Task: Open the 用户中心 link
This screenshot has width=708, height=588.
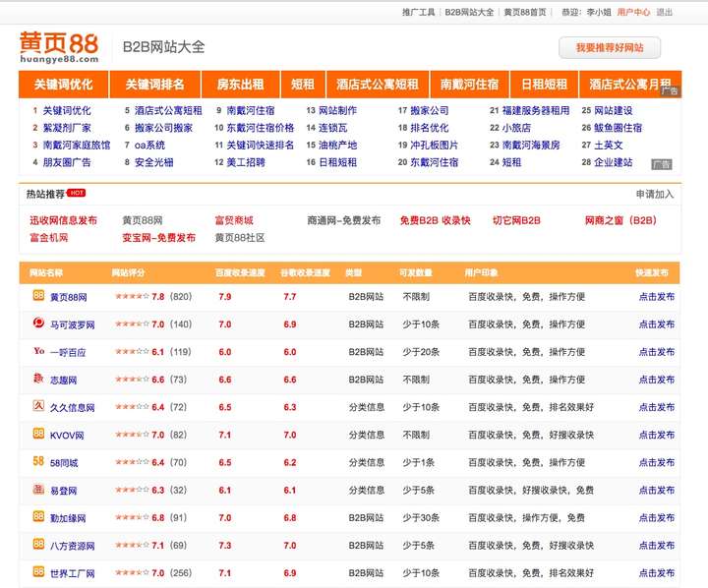Action: click(x=633, y=12)
